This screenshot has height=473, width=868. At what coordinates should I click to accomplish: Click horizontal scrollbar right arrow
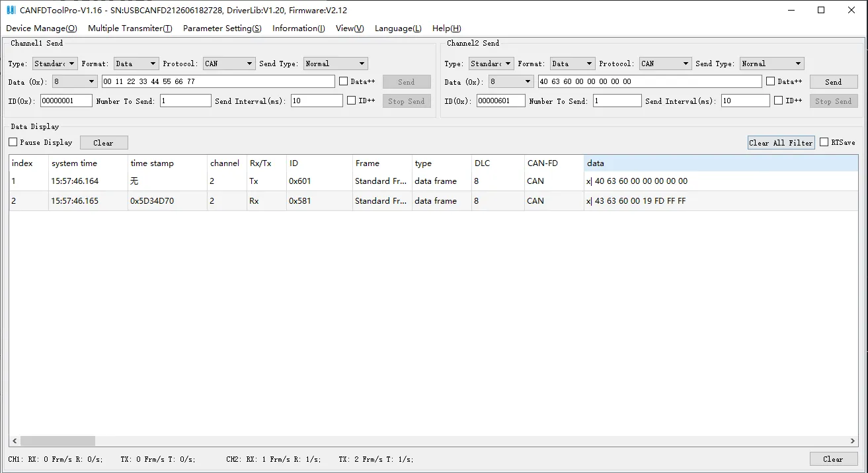click(x=852, y=441)
